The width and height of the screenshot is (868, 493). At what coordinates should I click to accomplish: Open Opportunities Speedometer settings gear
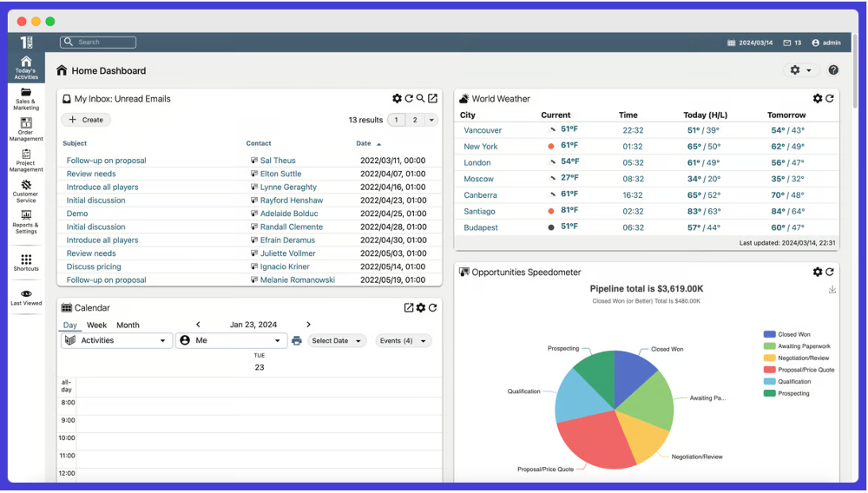coord(818,272)
